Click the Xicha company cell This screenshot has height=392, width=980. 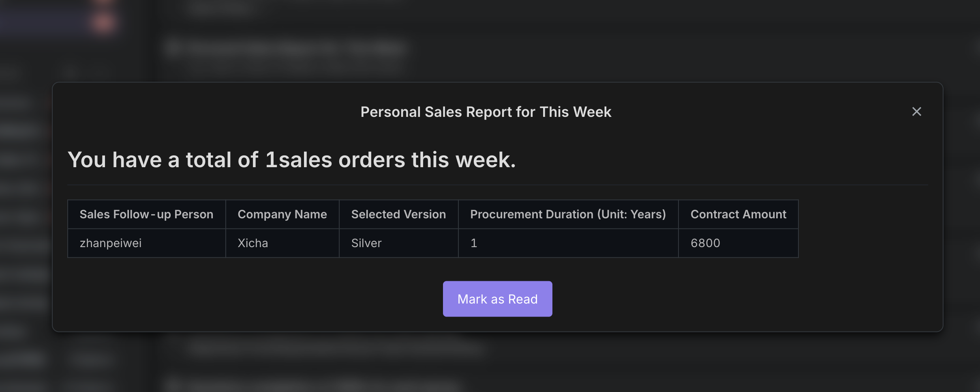[x=282, y=243]
